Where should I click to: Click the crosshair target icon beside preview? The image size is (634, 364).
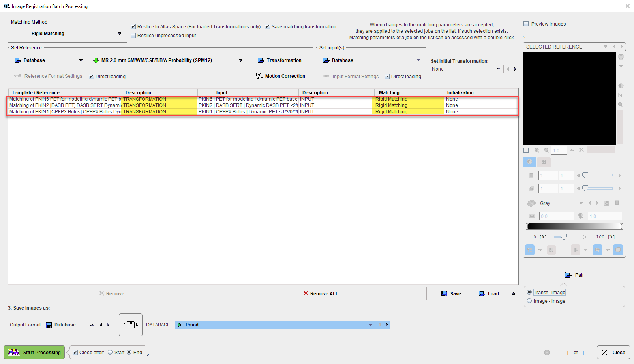click(x=621, y=104)
